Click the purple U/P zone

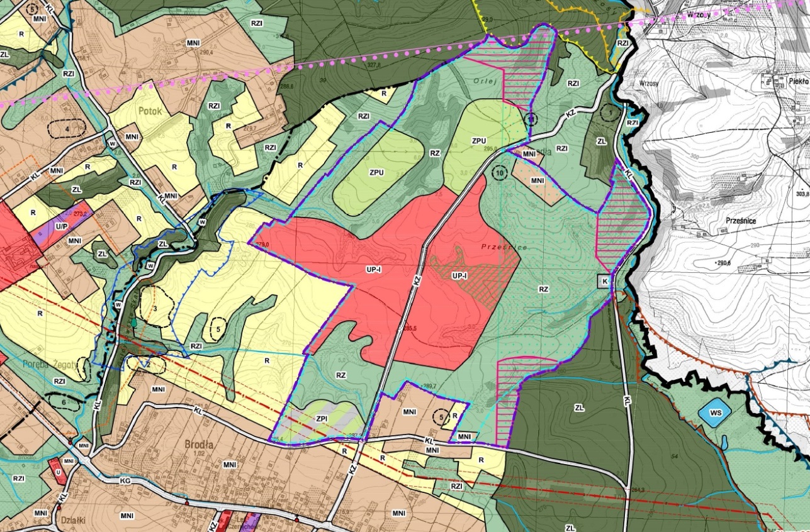tap(61, 224)
